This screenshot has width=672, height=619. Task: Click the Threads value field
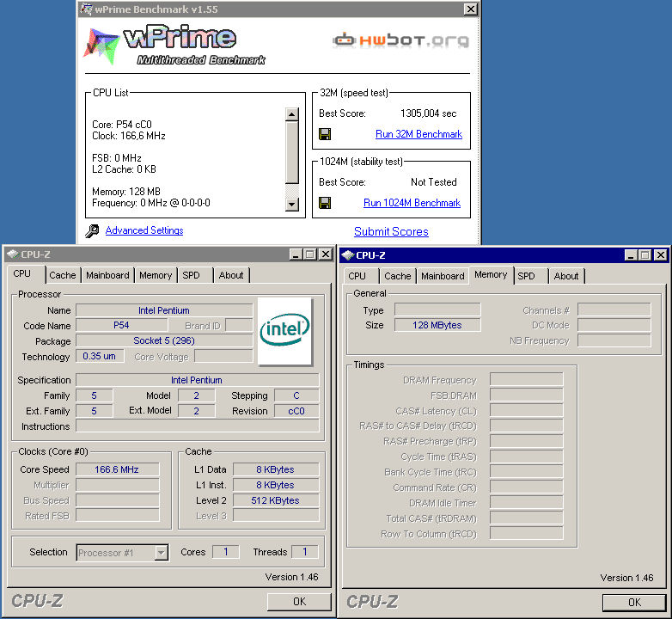click(305, 552)
